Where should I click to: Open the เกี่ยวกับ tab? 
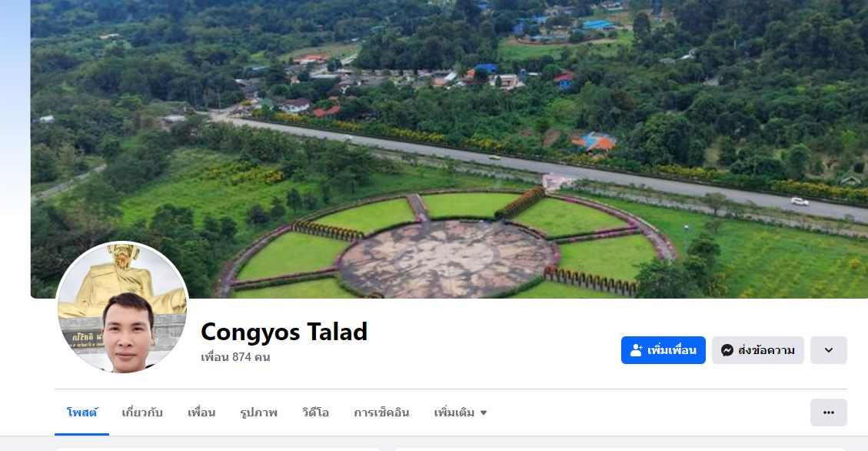pyautogui.click(x=142, y=413)
